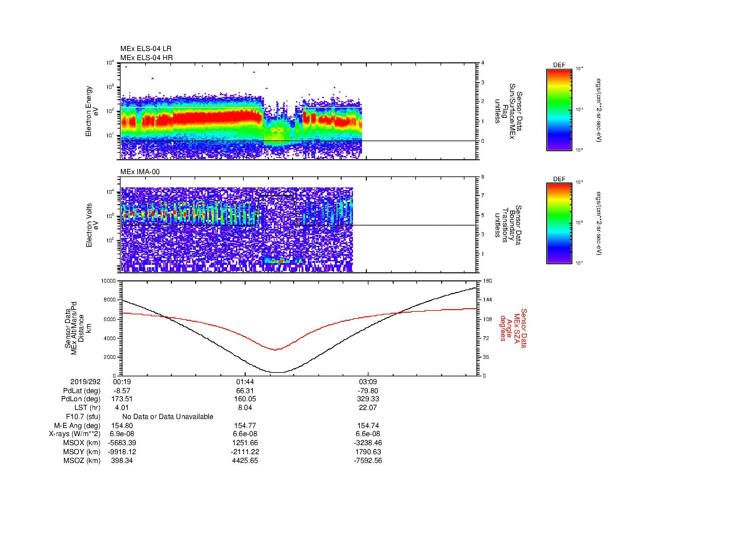
Task: Click the MSOY value -9918.12
Action: click(122, 452)
